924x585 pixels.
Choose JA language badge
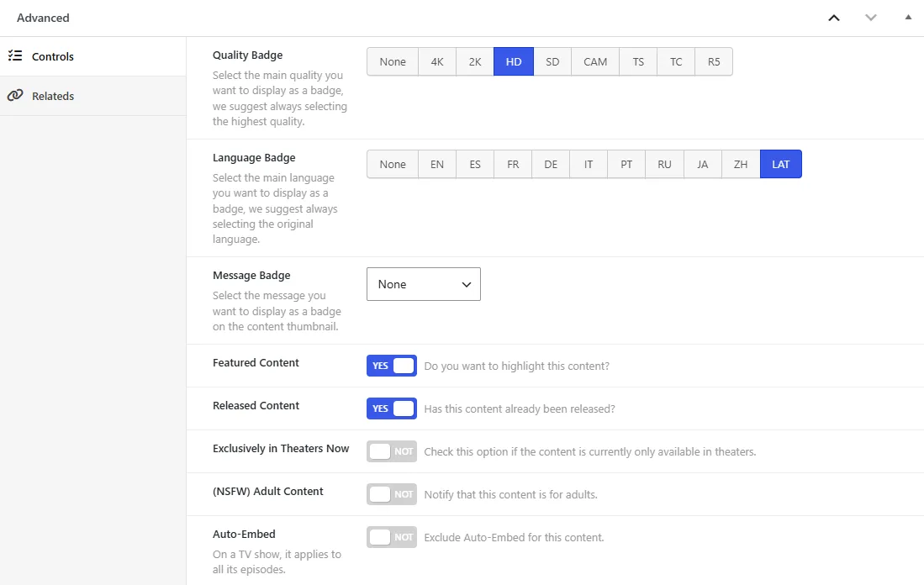coord(703,165)
